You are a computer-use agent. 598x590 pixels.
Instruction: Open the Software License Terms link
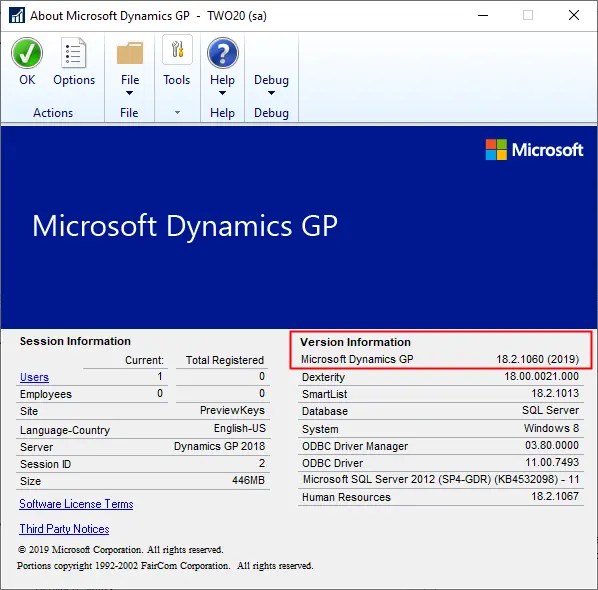pos(76,504)
